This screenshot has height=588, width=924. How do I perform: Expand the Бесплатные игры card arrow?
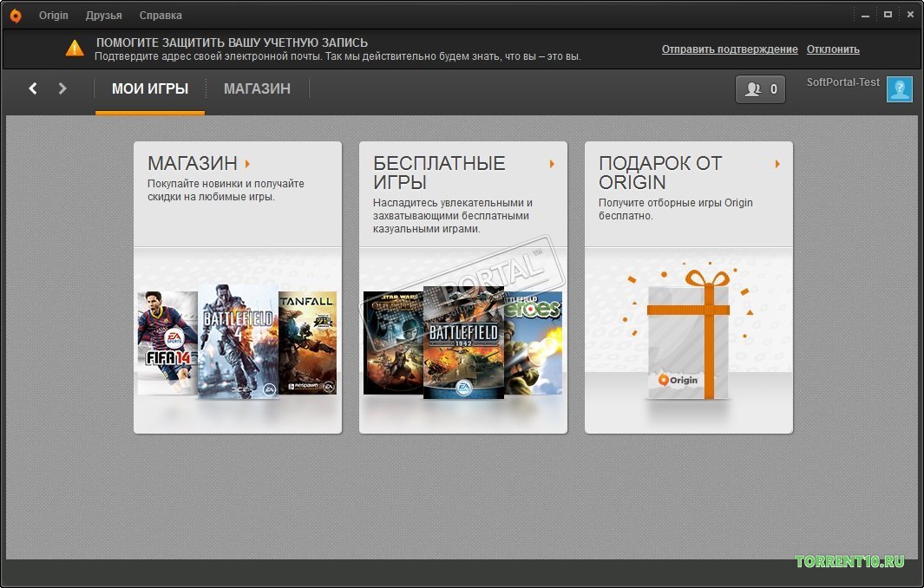(552, 163)
